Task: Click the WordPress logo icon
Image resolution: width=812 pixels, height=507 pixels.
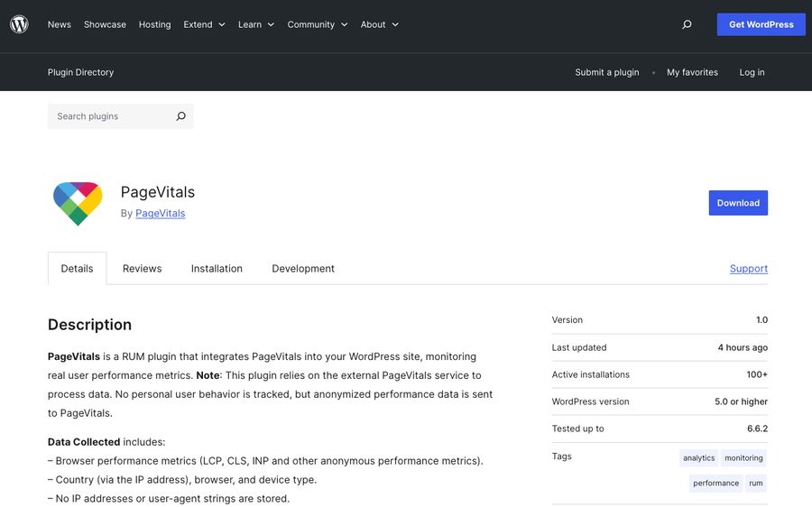Action: pos(19,24)
